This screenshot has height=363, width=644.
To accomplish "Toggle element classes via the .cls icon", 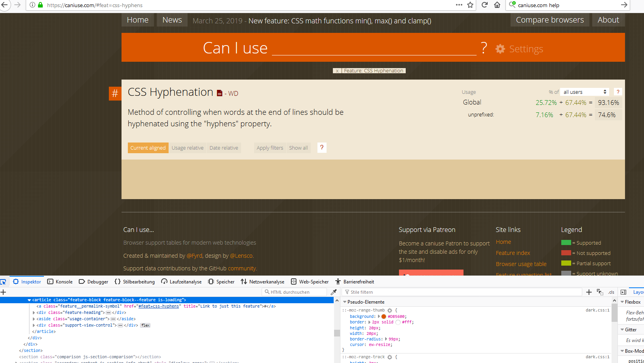I will click(611, 292).
